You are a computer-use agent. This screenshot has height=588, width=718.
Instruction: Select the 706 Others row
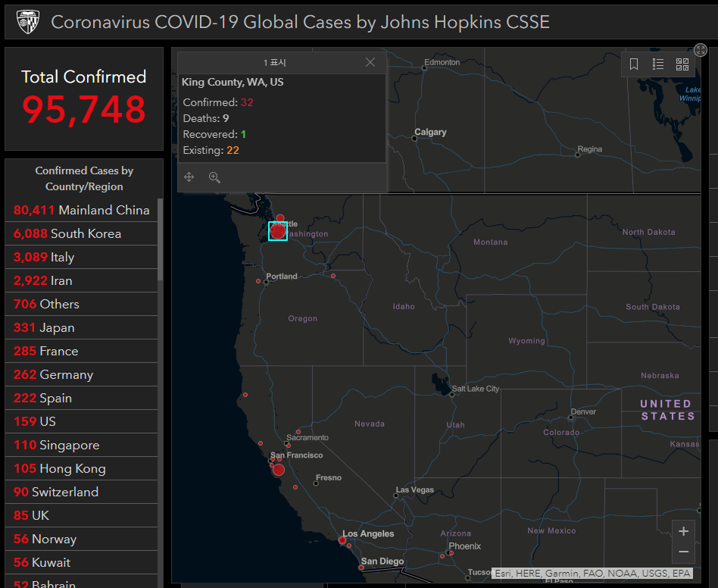[82, 304]
